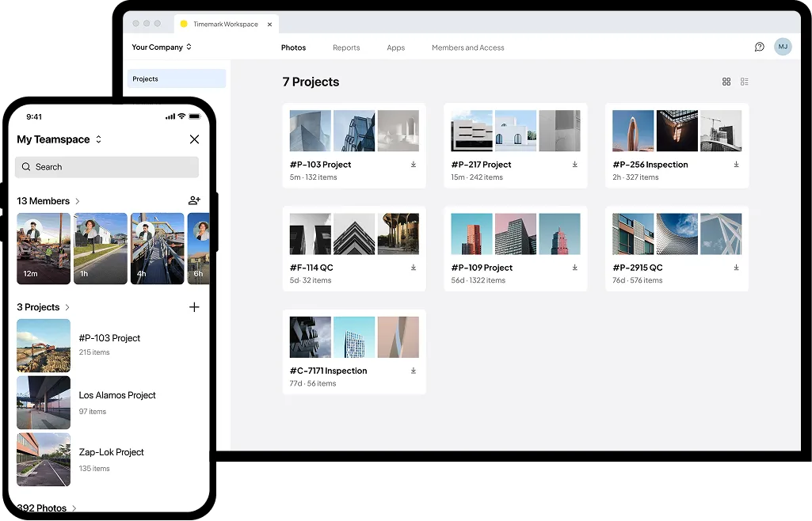Open the Zap-Lok Project thumbnail
The height and width of the screenshot is (521, 812).
pos(43,459)
